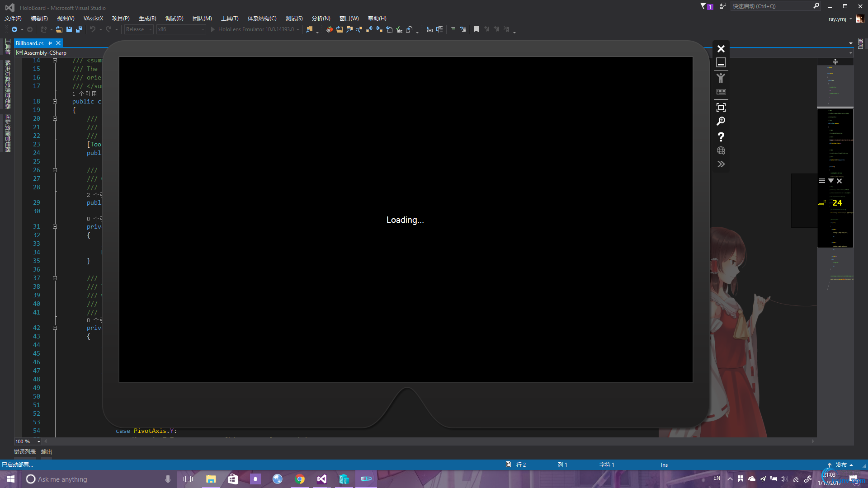Open the 帮助(H) menu

[377, 19]
